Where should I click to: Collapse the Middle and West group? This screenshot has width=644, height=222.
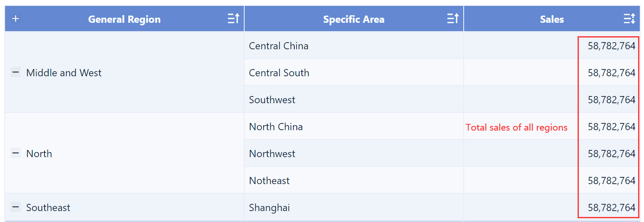(16, 73)
